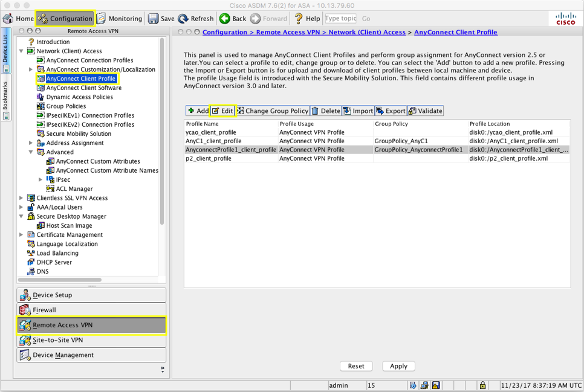The width and height of the screenshot is (584, 392).
Task: Expand the Clientless SSL VPN Access node
Action: pos(22,198)
